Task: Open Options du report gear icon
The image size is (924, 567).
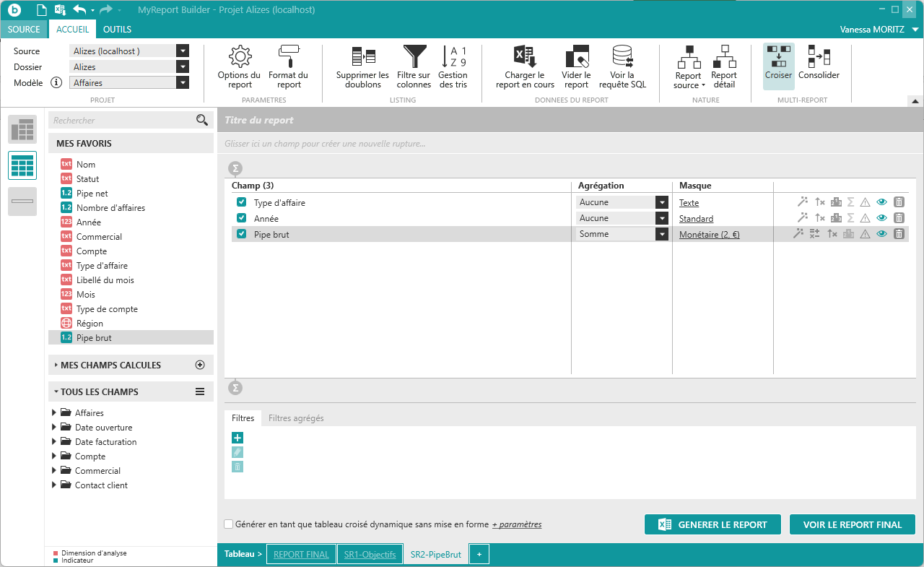Action: tap(239, 58)
